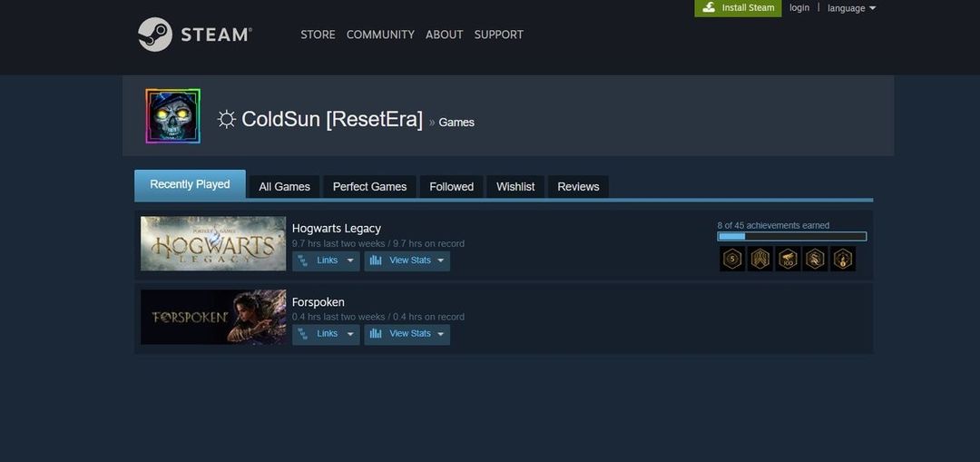Click the Install Steam download icon

709,7
